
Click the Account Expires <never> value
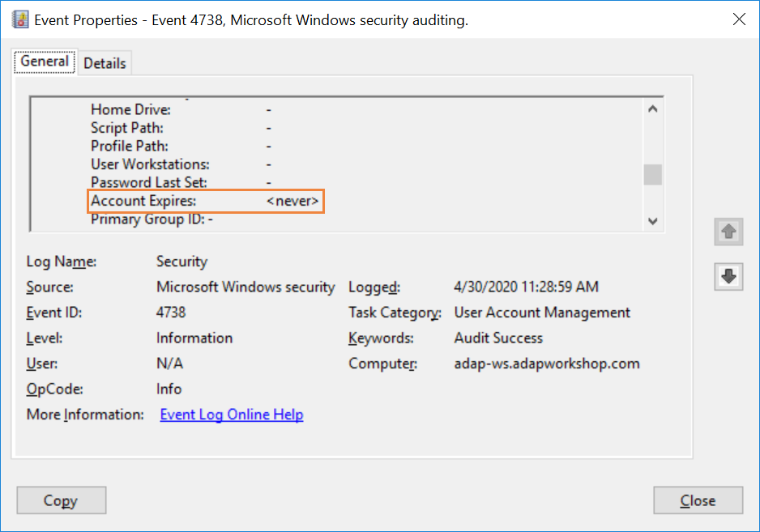[x=292, y=201]
